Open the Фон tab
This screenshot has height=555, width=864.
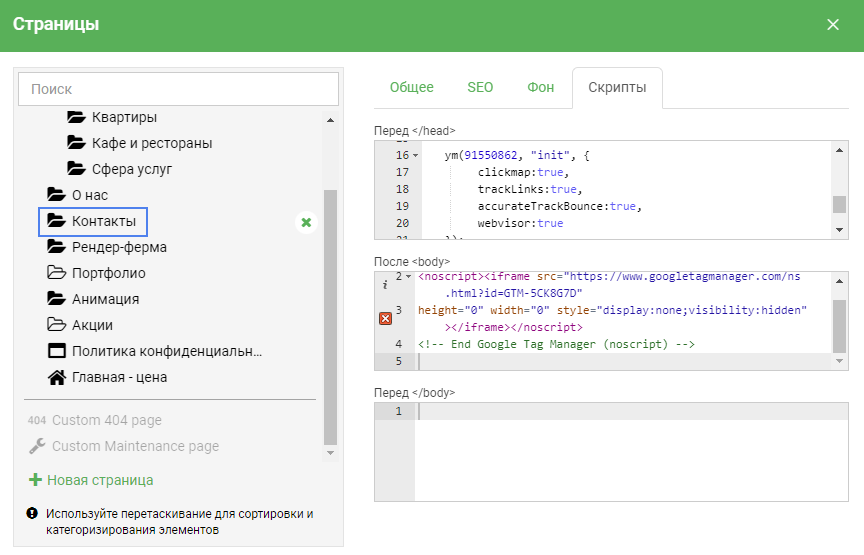(x=540, y=87)
